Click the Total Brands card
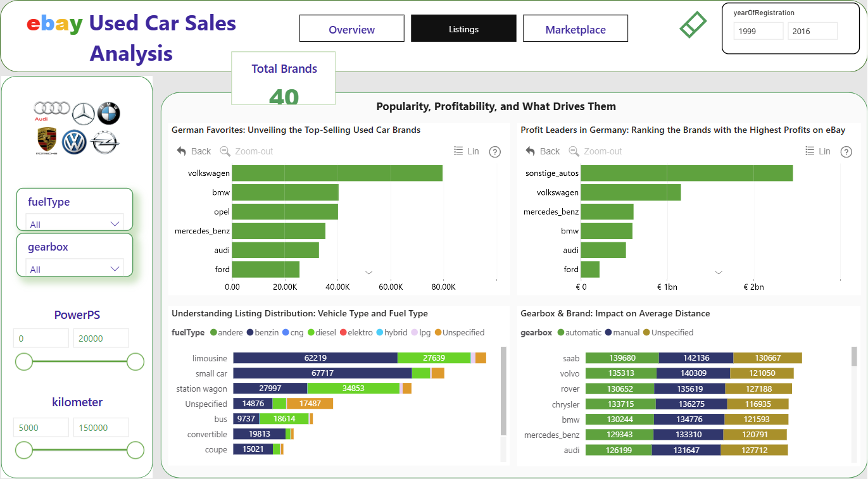This screenshot has height=479, width=868. click(x=284, y=78)
